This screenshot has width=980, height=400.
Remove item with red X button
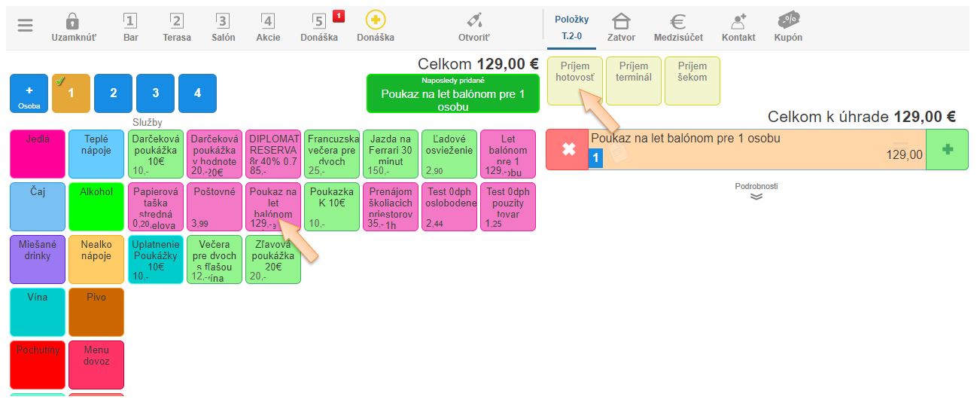[x=568, y=149]
